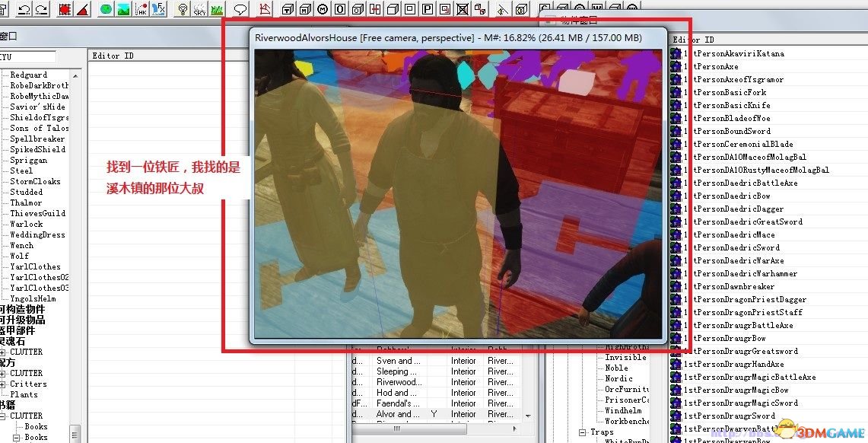Click the circled M toolbar icon
Viewport: 868px width, 443px height.
(x=323, y=9)
